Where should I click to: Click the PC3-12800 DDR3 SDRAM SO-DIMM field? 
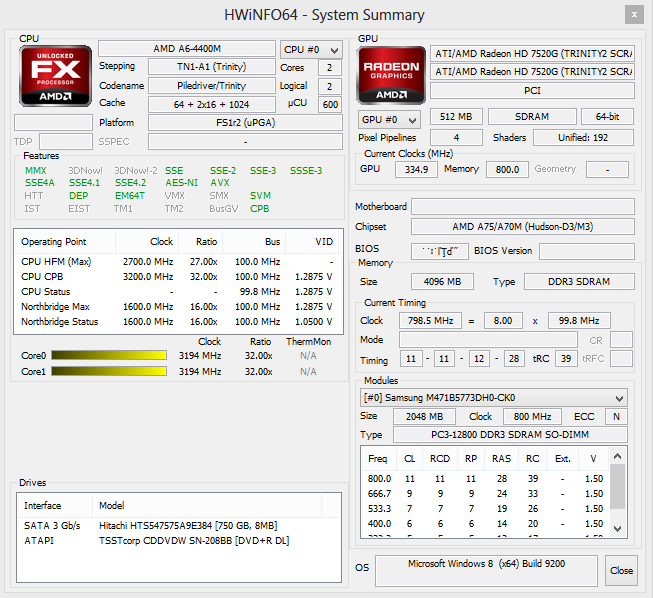click(x=510, y=435)
